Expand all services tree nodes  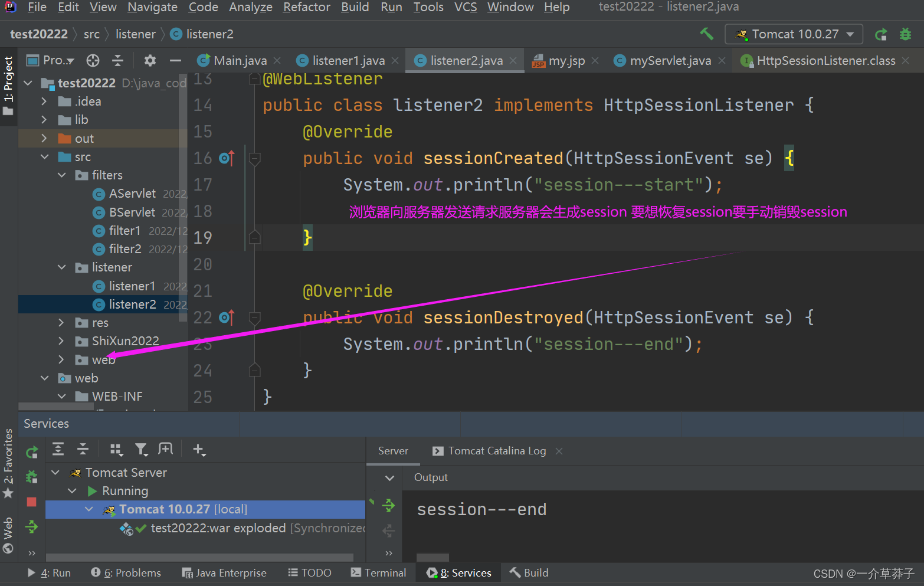point(58,449)
